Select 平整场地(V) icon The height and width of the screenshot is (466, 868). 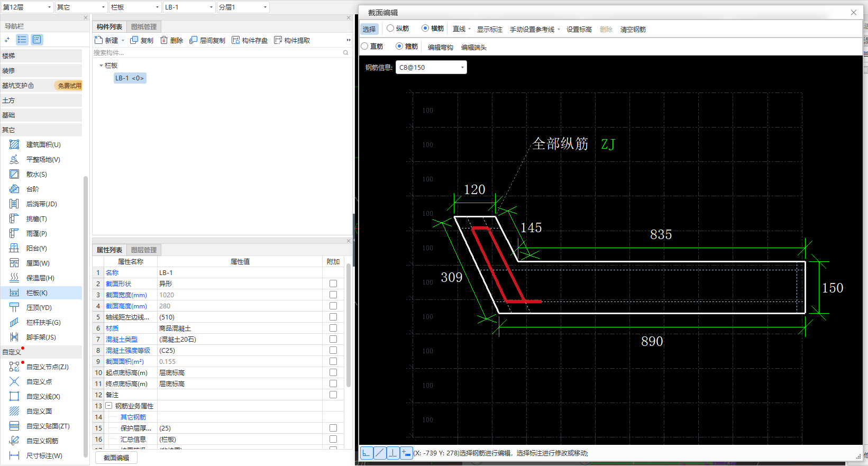(x=14, y=159)
